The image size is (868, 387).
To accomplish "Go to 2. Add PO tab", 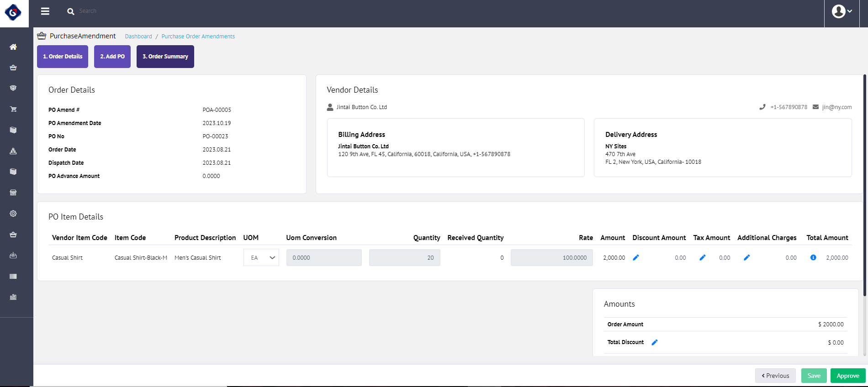I will [112, 57].
